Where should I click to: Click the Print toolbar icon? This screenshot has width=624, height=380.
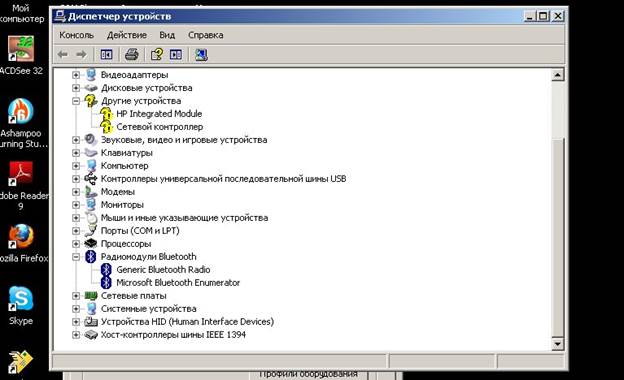pos(132,55)
